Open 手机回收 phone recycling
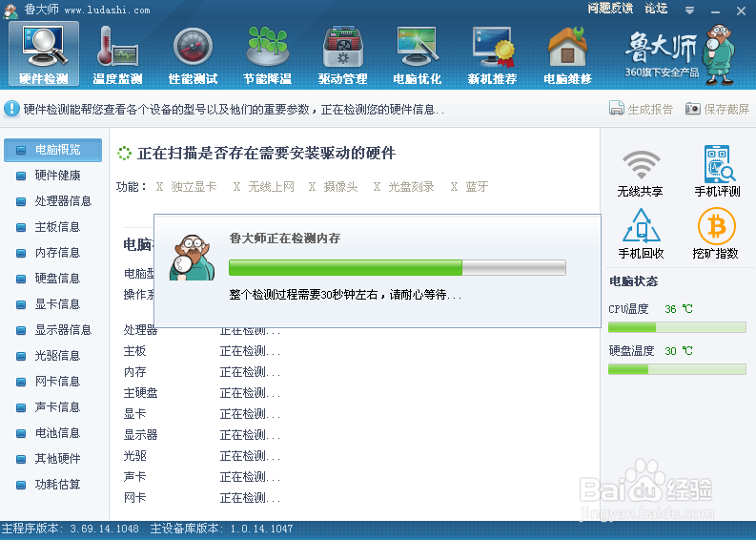The height and width of the screenshot is (540, 756). click(641, 234)
